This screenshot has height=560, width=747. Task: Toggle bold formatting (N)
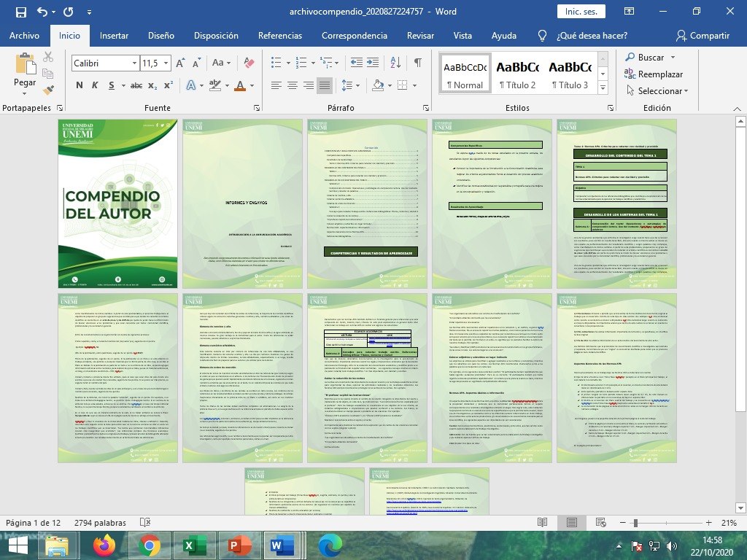[x=79, y=85]
